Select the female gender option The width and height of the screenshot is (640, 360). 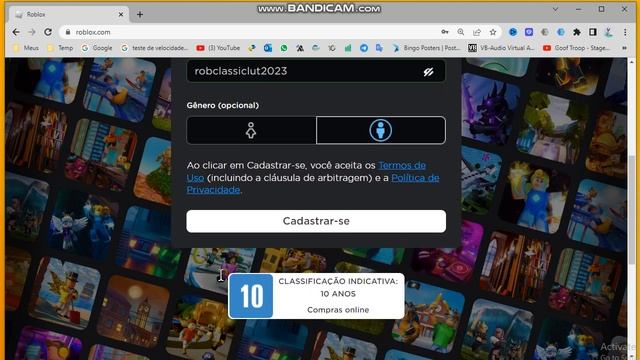pos(251,130)
